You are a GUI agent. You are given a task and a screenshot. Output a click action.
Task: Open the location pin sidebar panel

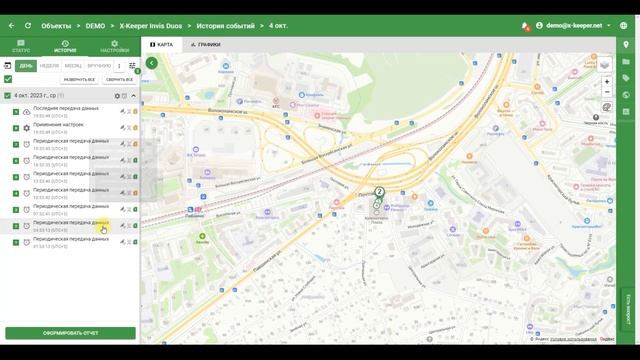pyautogui.click(x=626, y=44)
